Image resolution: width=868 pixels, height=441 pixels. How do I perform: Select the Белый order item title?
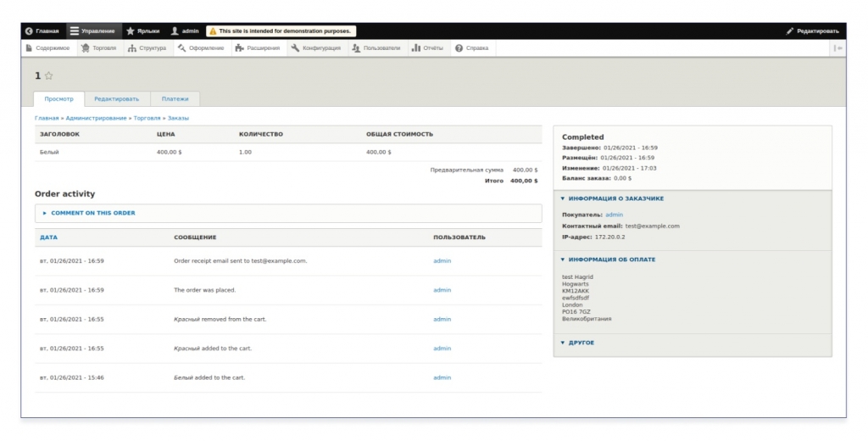(49, 153)
